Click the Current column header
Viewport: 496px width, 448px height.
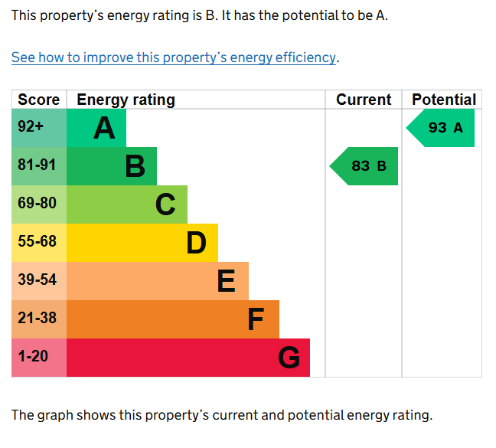point(364,100)
